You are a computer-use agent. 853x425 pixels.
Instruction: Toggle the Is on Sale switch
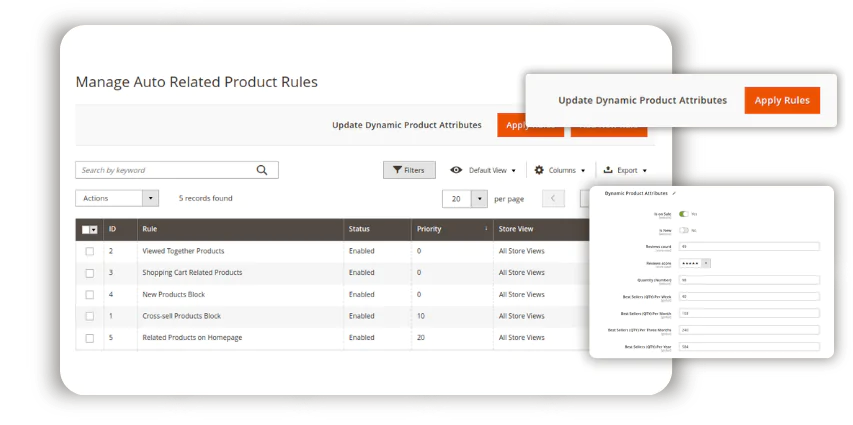[x=684, y=214]
